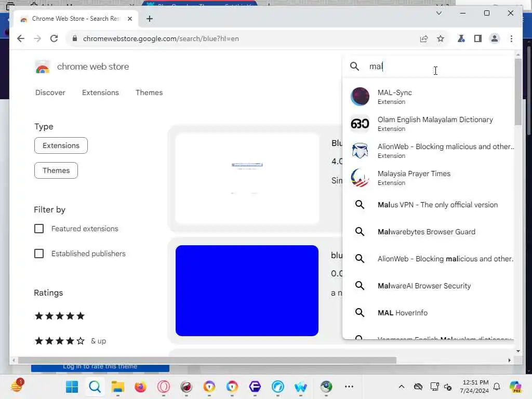This screenshot has height=399, width=532.
Task: Select Malaysia Prayer Times extension
Action: (428, 178)
